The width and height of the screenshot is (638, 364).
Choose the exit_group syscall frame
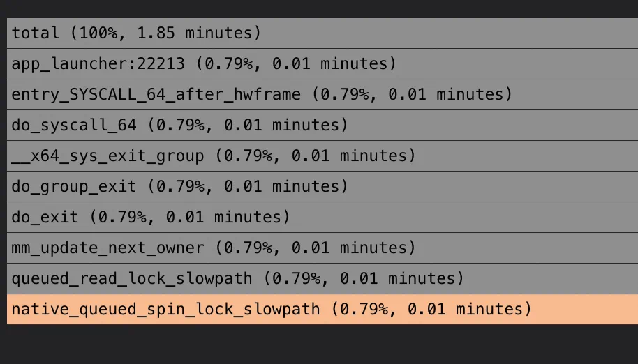click(322, 156)
